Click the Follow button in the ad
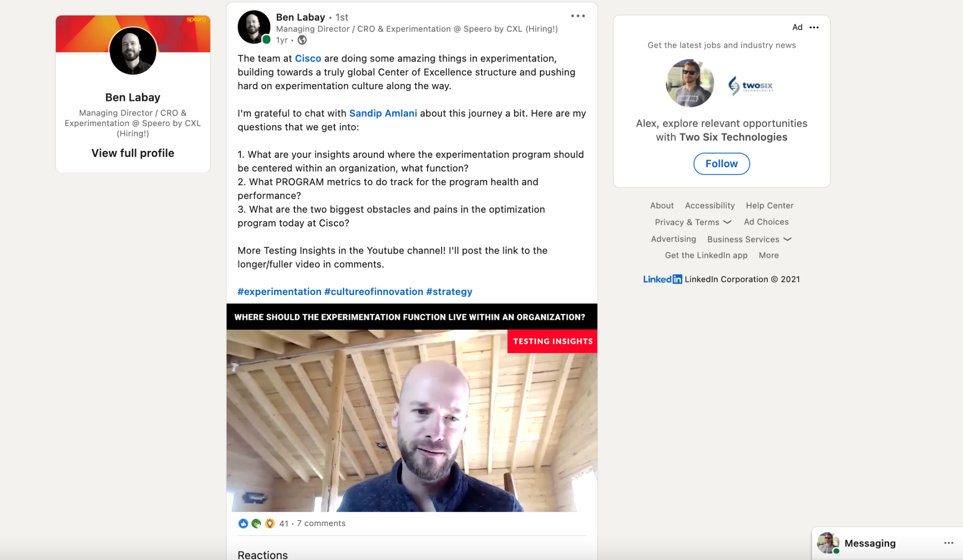963x560 pixels. (x=721, y=163)
